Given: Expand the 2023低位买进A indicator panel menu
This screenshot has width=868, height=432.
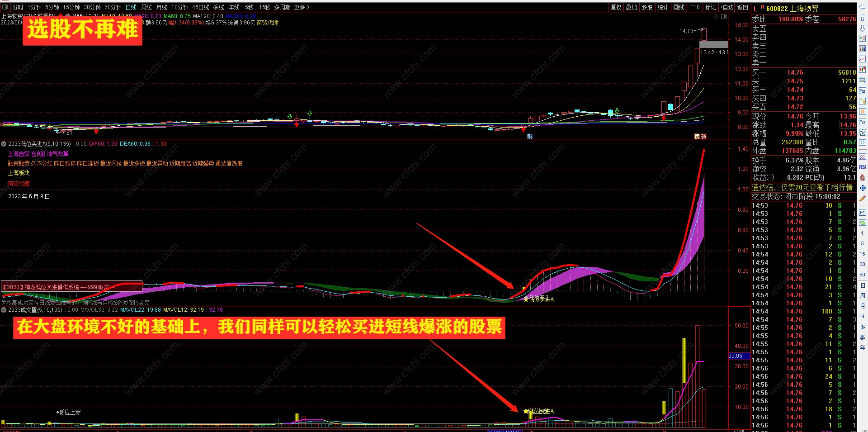Looking at the screenshot, I should coord(4,144).
